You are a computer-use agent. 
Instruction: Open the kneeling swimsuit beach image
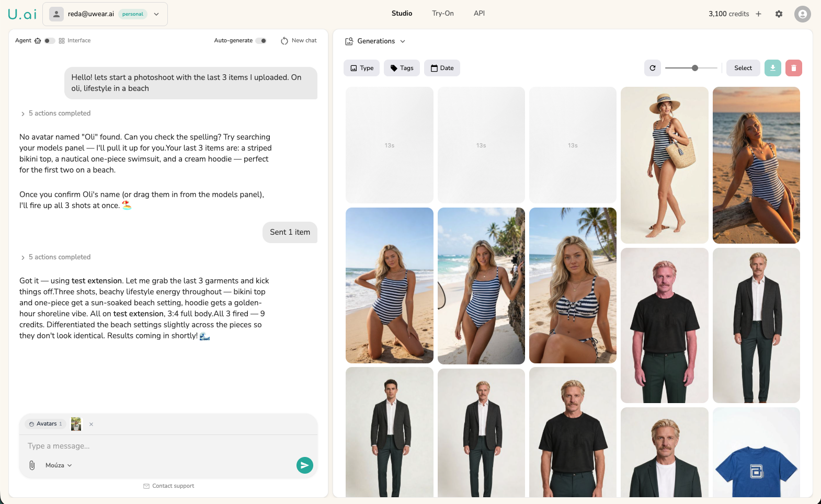coord(390,285)
